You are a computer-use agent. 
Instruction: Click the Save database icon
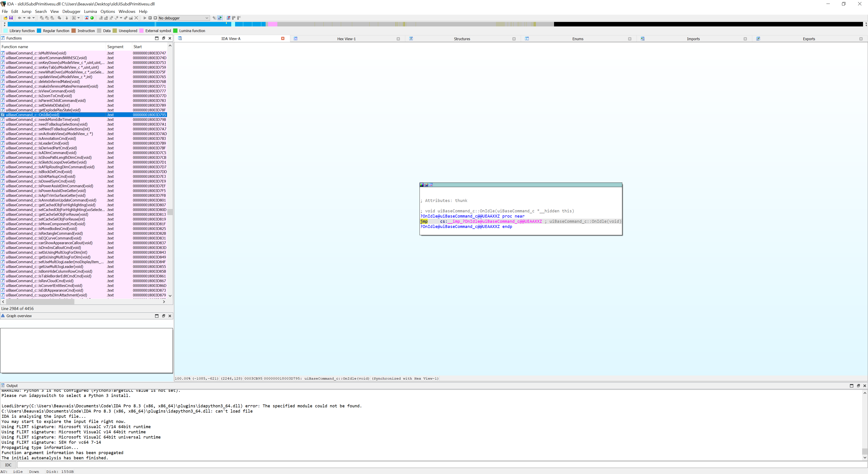pos(11,18)
